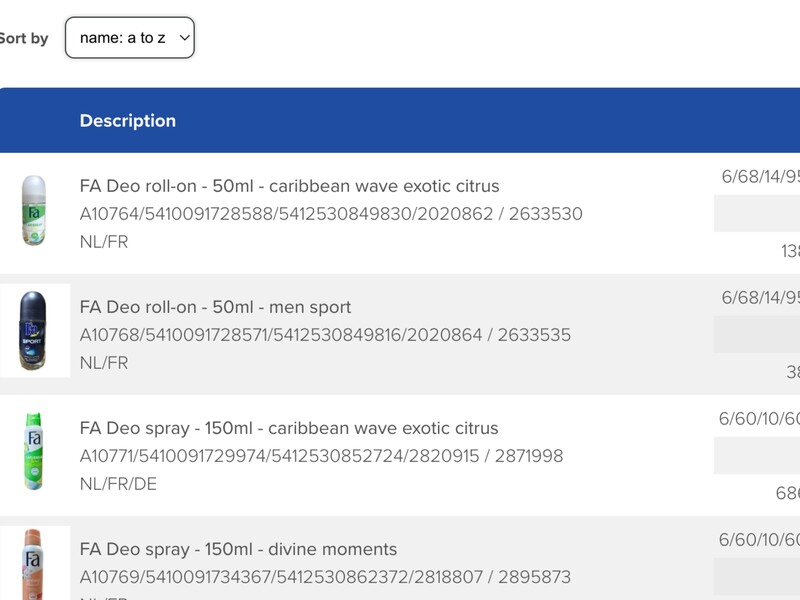Open the divine moments spray product image
The height and width of the screenshot is (600, 800).
coord(35,564)
